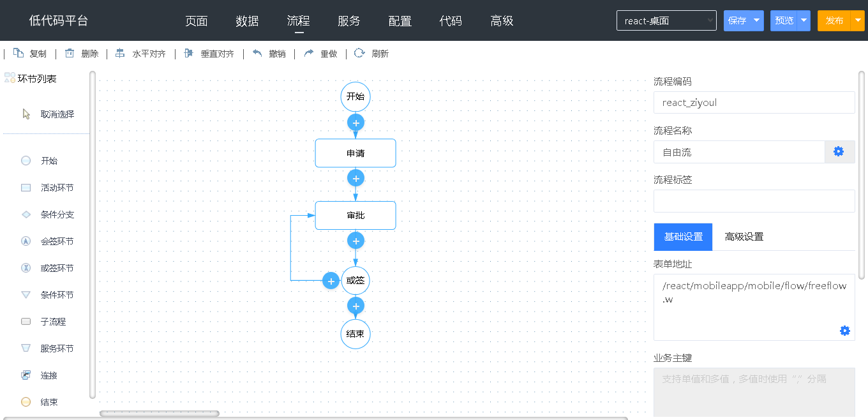Pick the 条件分支 diamond node icon
This screenshot has width=868, height=420.
click(26, 214)
